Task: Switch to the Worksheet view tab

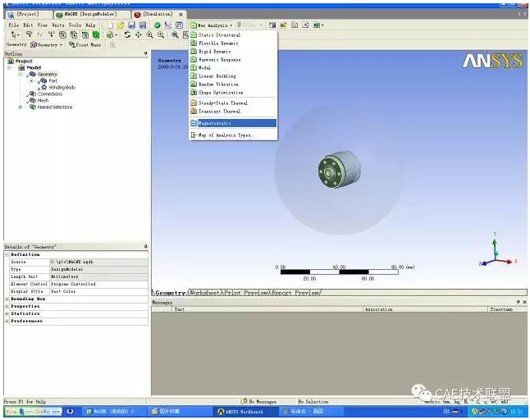Action: point(204,293)
